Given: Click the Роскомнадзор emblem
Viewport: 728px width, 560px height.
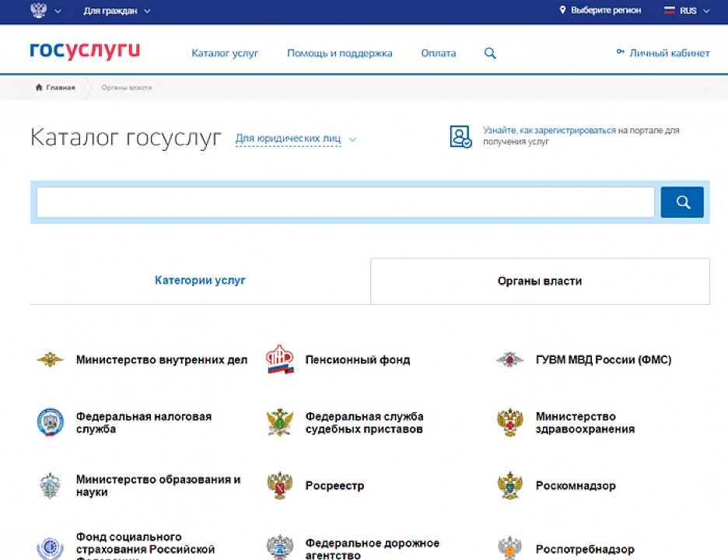Looking at the screenshot, I should (509, 485).
